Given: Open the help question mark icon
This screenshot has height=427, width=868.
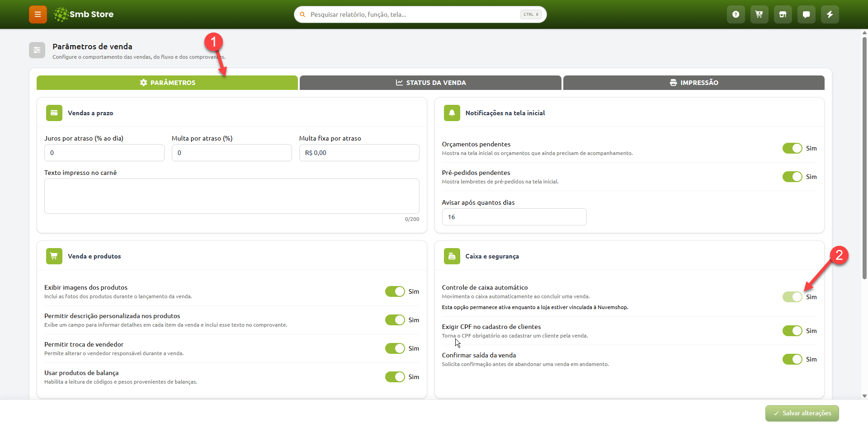Looking at the screenshot, I should pos(736,14).
